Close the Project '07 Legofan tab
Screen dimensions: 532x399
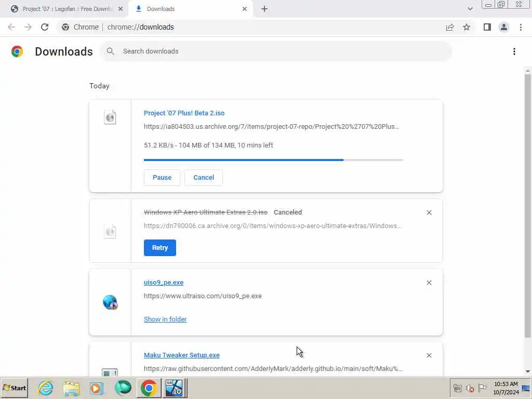121,9
